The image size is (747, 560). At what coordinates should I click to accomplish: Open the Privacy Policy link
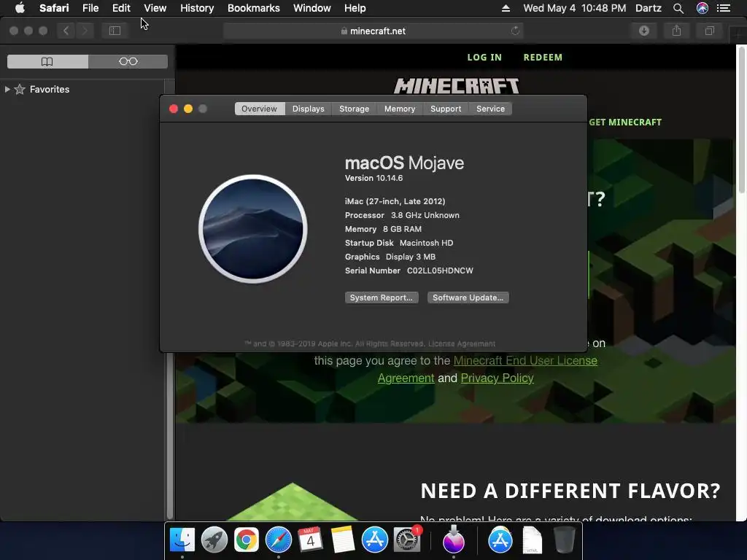pos(497,378)
